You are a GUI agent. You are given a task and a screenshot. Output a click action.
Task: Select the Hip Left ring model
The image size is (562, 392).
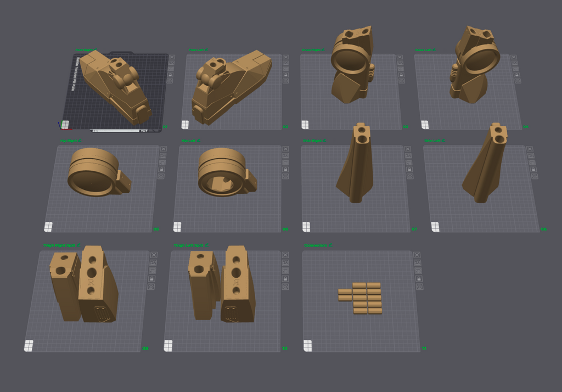[x=227, y=172]
